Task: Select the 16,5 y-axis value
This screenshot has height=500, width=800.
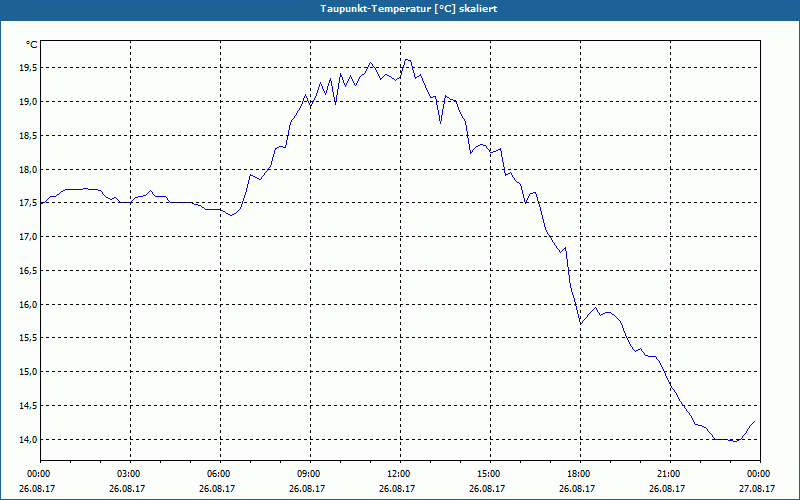Action: (29, 271)
